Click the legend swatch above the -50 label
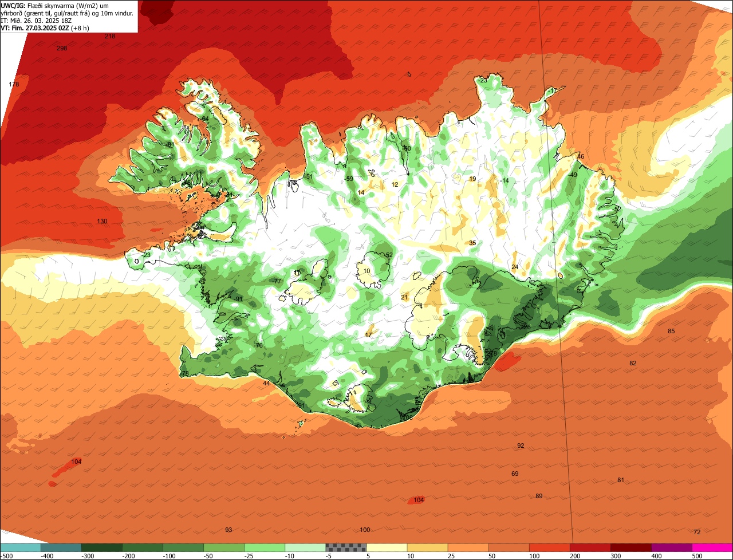This screenshot has width=733, height=560. (x=224, y=547)
